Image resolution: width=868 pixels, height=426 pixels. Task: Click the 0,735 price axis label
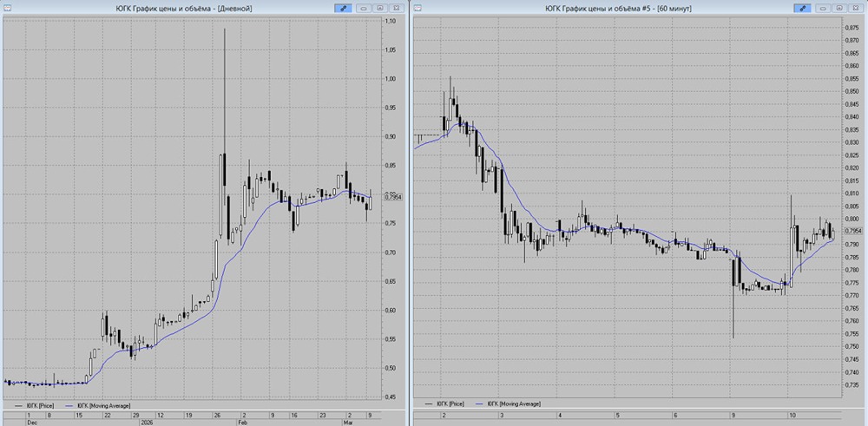[x=851, y=384]
